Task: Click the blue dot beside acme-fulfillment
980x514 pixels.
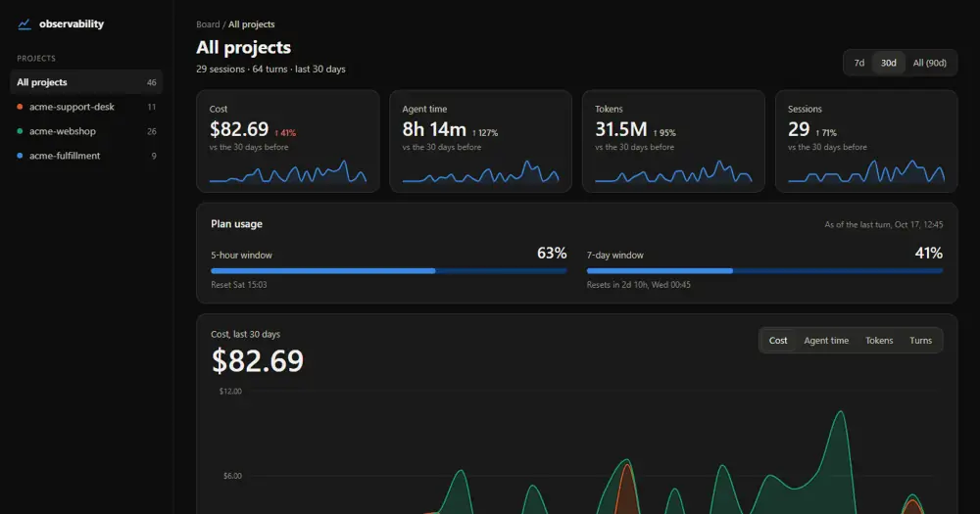Action: click(20, 156)
